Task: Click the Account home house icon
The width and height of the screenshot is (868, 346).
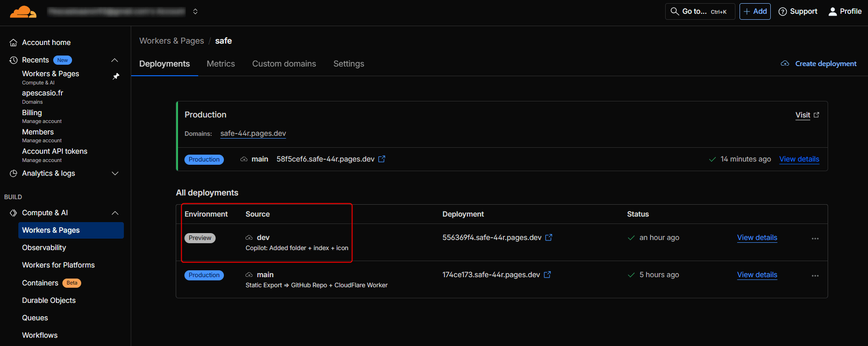Action: [x=13, y=43]
